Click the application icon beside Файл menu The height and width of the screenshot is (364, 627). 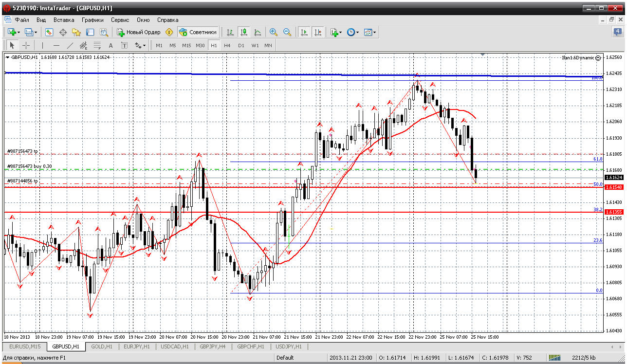pyautogui.click(x=8, y=20)
